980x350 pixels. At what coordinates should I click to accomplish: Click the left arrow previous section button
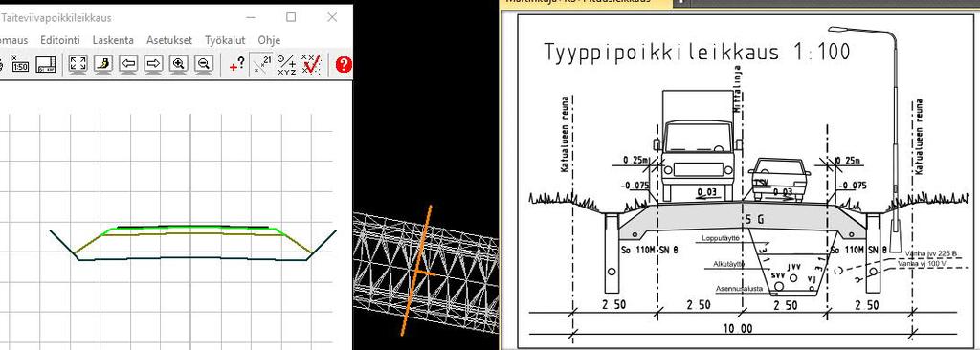(128, 64)
